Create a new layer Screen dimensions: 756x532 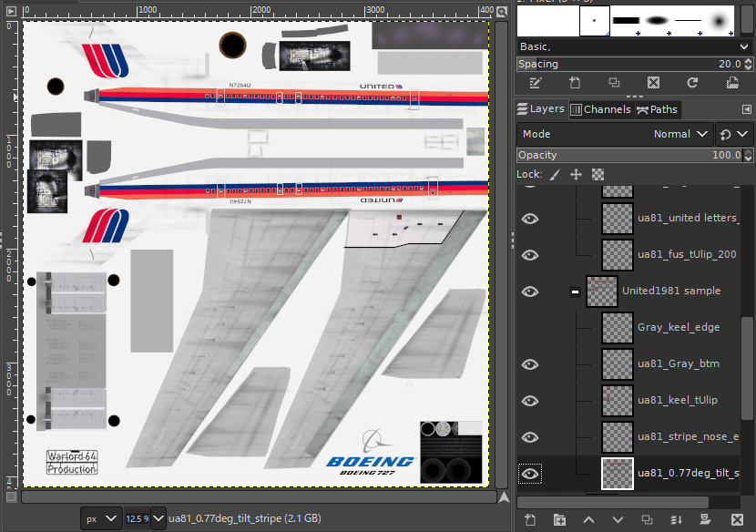click(530, 519)
